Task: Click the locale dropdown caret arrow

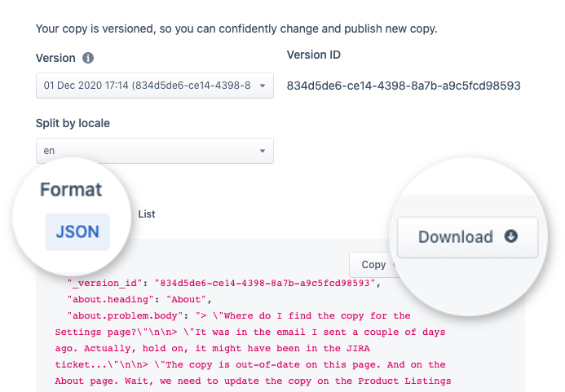Action: click(x=263, y=152)
